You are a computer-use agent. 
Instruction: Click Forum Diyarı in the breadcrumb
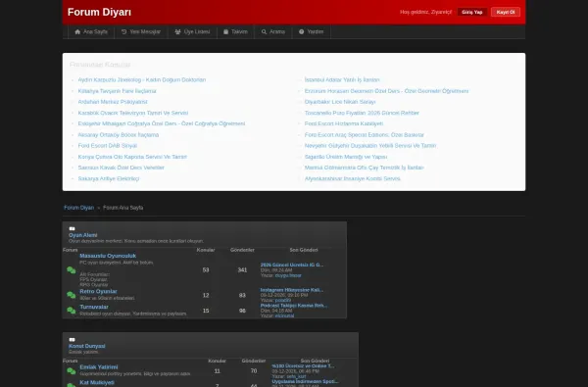pos(78,208)
